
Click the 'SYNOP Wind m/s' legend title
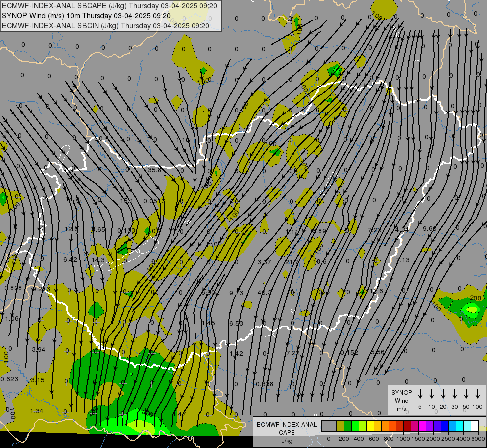(401, 400)
